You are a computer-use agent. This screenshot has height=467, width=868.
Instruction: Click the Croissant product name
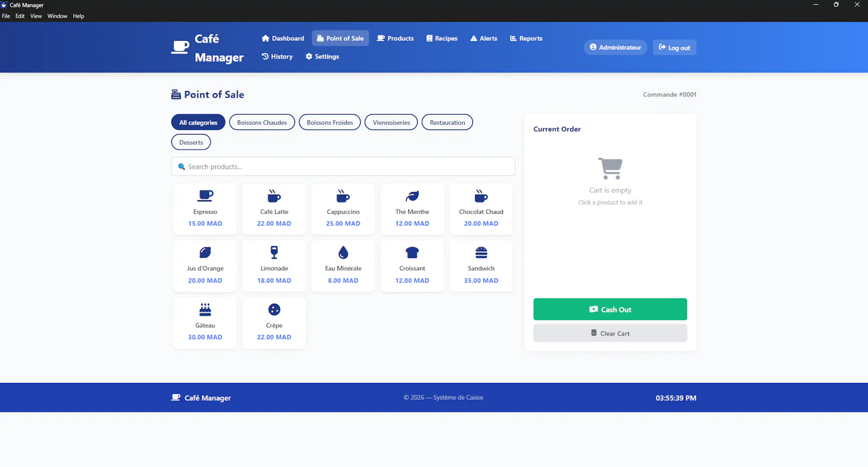[x=412, y=268]
